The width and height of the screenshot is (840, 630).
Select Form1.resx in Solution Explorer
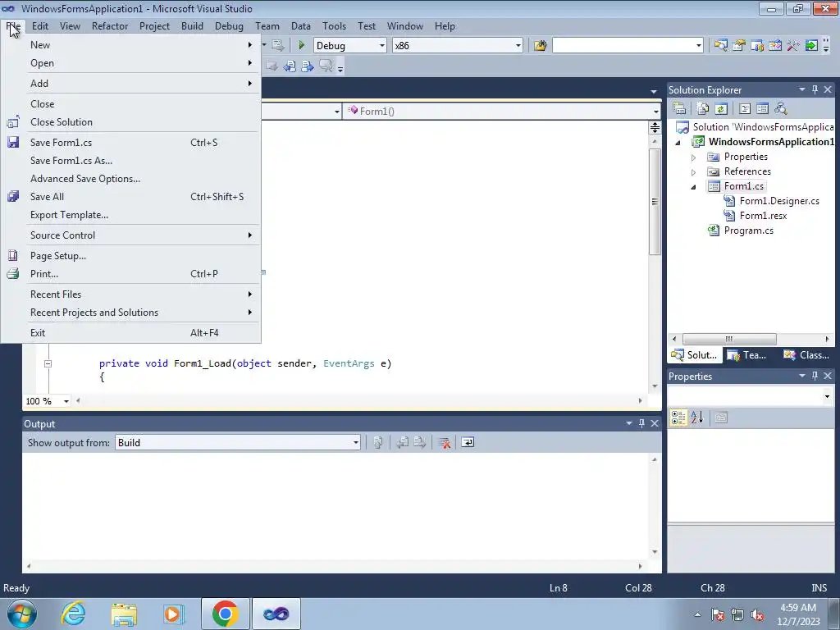(763, 216)
